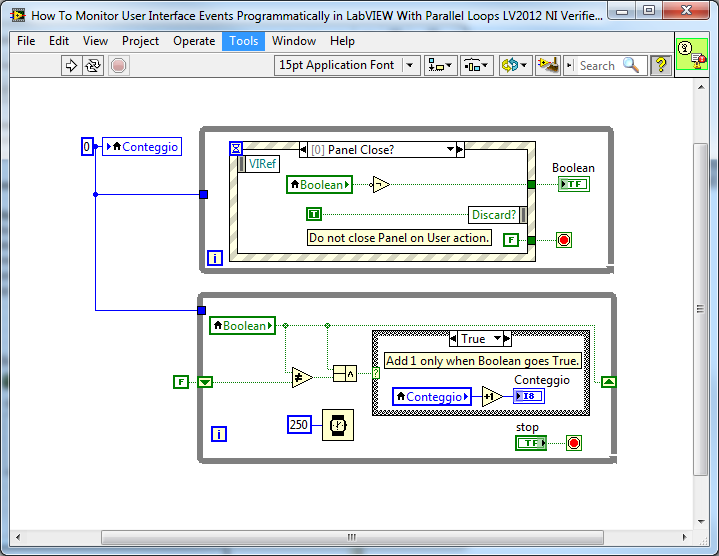This screenshot has height=556, width=719.
Task: Open the True case selector dropdown
Action: click(x=498, y=339)
